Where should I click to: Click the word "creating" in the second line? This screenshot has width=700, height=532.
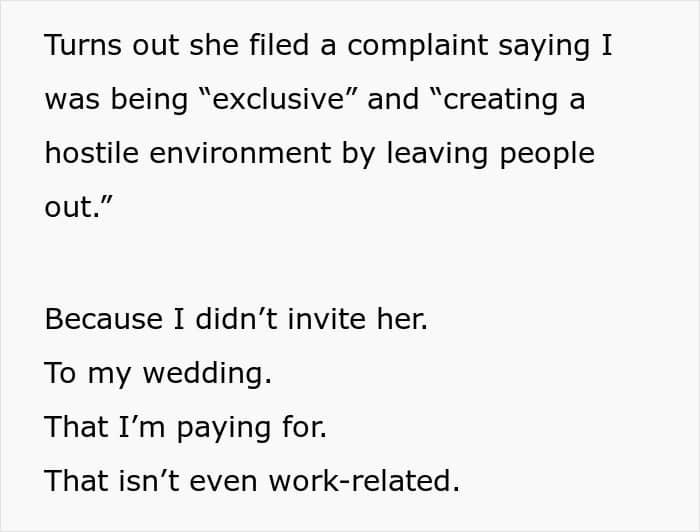(501, 101)
